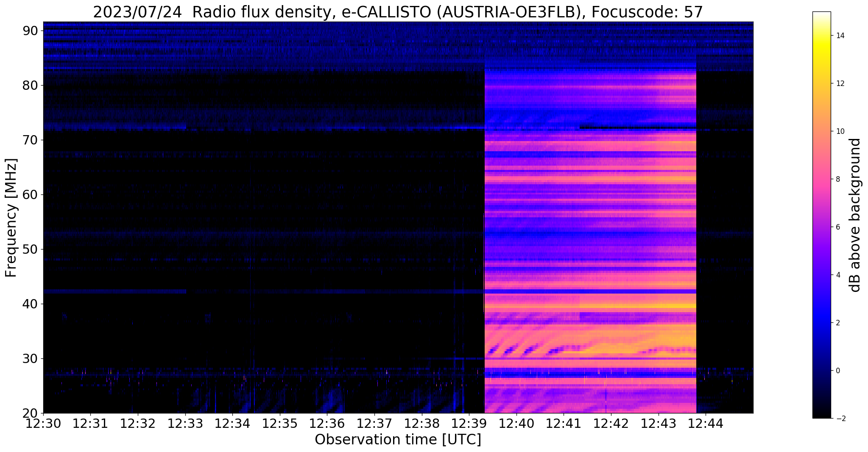Click the colorbar tick label 8
This screenshot has width=868, height=452.
pyautogui.click(x=837, y=179)
